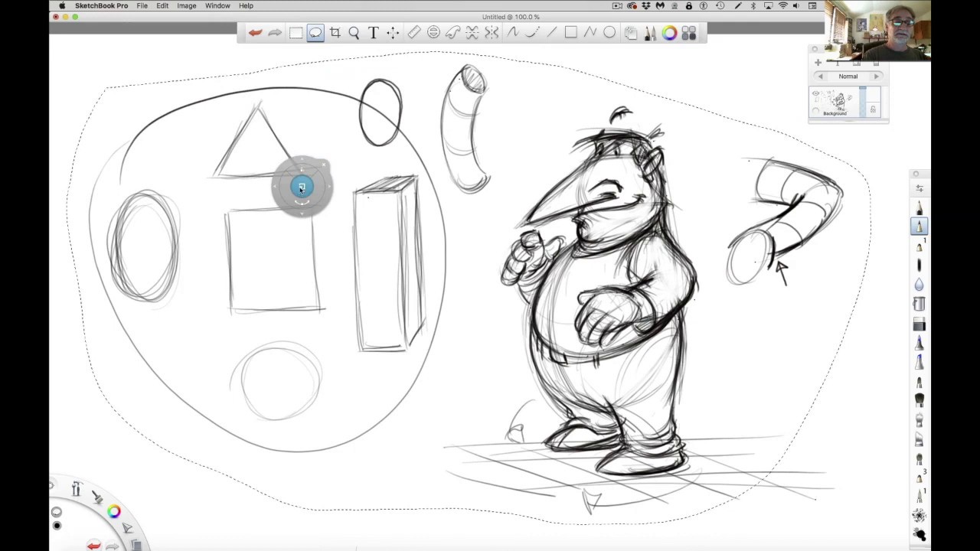Enable vertical Symmetry Y tool

[x=492, y=33]
